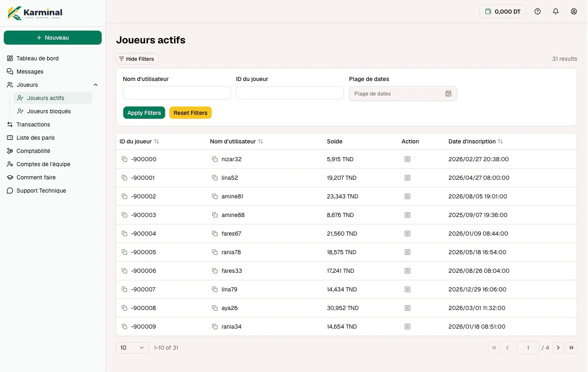Go to first page
Viewport: 588px width, 372px height.
pyautogui.click(x=494, y=348)
